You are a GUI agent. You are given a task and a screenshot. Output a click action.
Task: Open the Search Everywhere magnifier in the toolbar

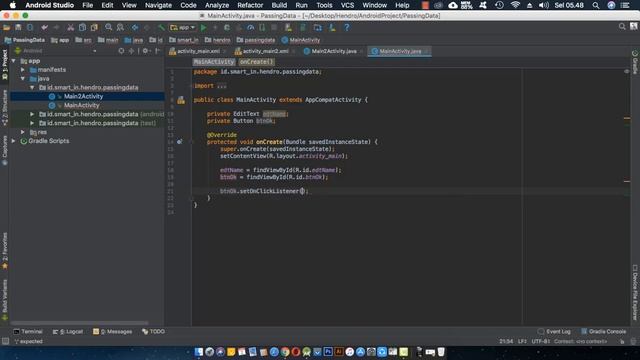622,27
